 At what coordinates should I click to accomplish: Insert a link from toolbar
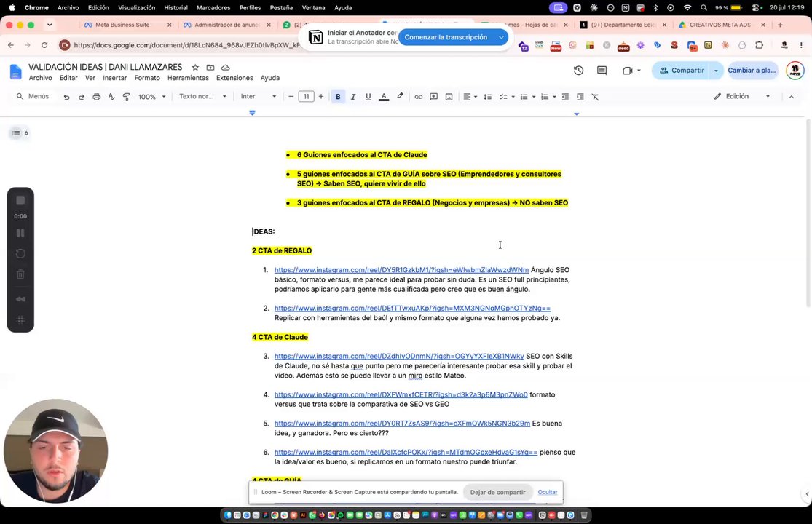coord(419,97)
